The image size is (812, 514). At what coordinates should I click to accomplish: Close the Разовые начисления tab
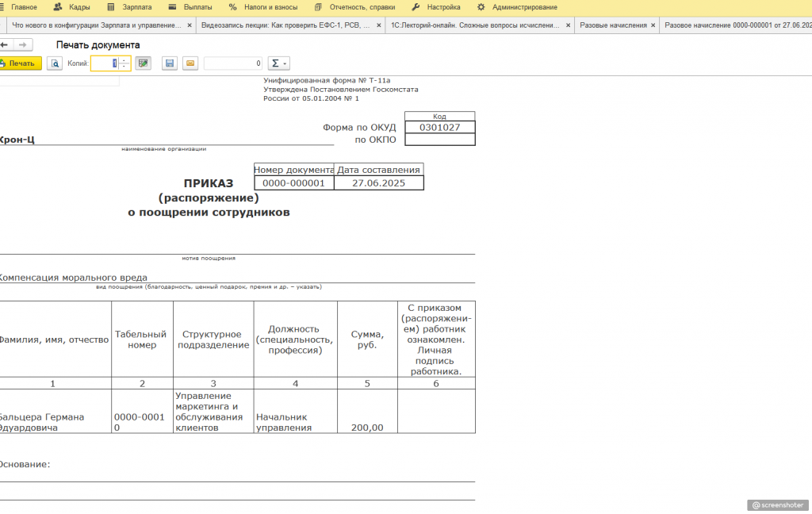pyautogui.click(x=653, y=25)
